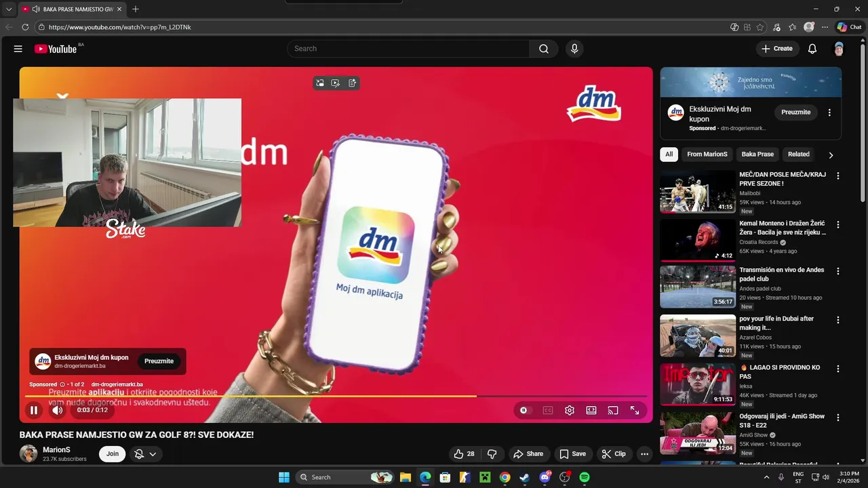Open the Odgovaraj ili jedi thumbnail
The width and height of the screenshot is (868, 488).
click(x=698, y=433)
